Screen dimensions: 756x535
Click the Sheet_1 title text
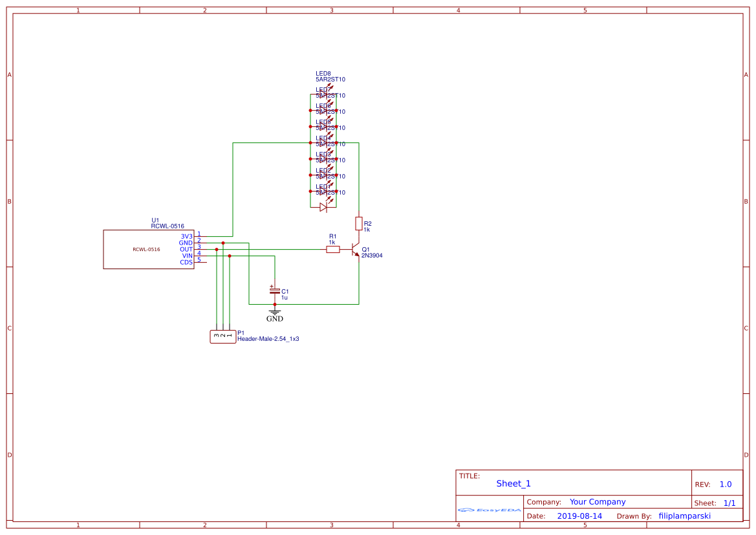click(x=512, y=483)
